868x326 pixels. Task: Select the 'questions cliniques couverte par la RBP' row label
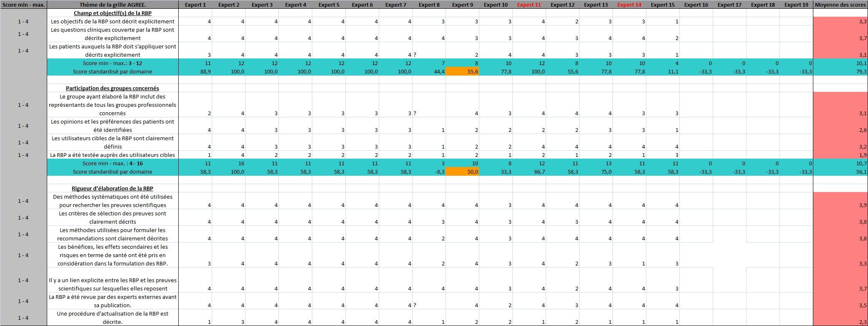(x=113, y=34)
